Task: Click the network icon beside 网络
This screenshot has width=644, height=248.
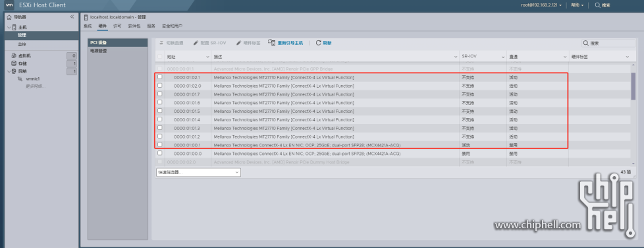Action: coord(14,71)
